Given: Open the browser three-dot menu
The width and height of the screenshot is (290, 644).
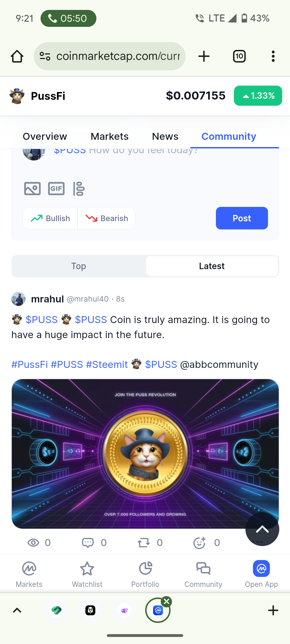Looking at the screenshot, I should [x=273, y=56].
